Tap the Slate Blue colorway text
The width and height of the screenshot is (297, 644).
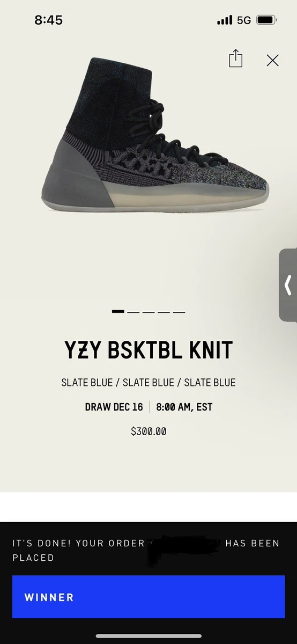point(148,383)
